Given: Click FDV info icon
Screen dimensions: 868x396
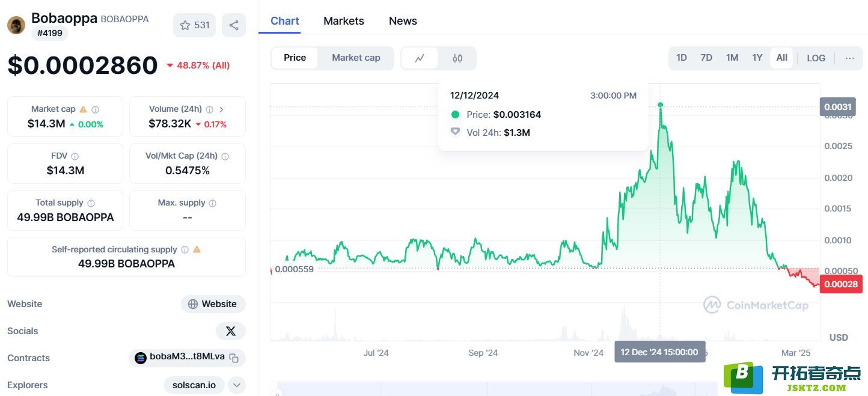Looking at the screenshot, I should (x=75, y=156).
